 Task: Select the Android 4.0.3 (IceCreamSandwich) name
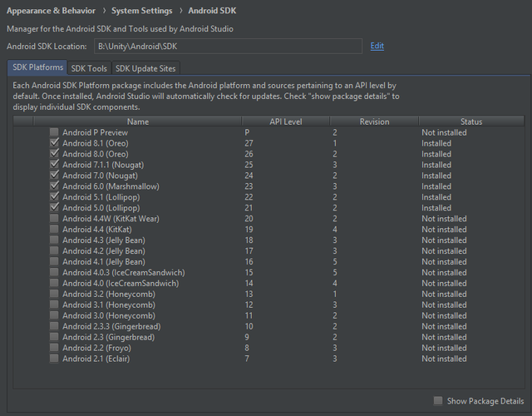124,273
